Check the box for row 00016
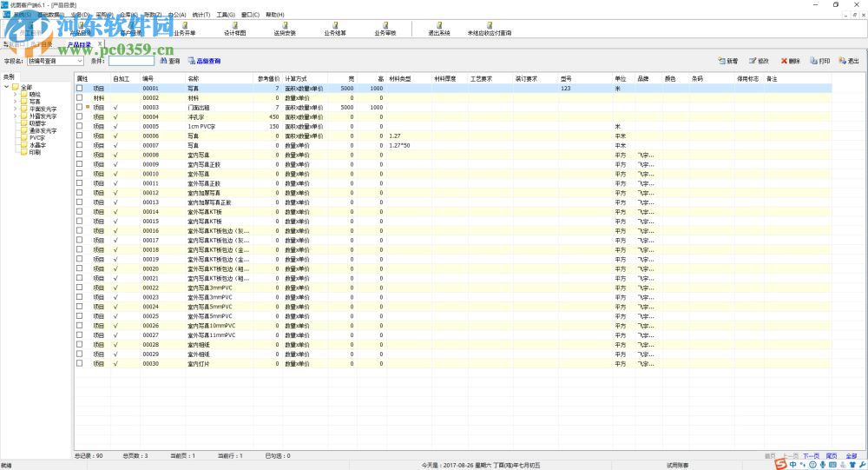The height and width of the screenshot is (470, 868). click(x=80, y=230)
